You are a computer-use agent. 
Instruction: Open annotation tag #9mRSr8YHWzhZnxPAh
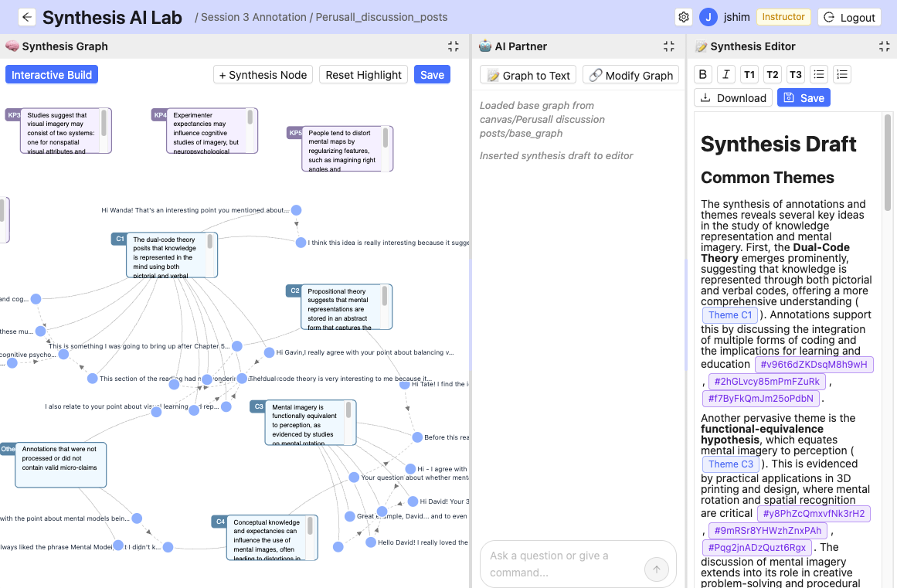pyautogui.click(x=767, y=531)
